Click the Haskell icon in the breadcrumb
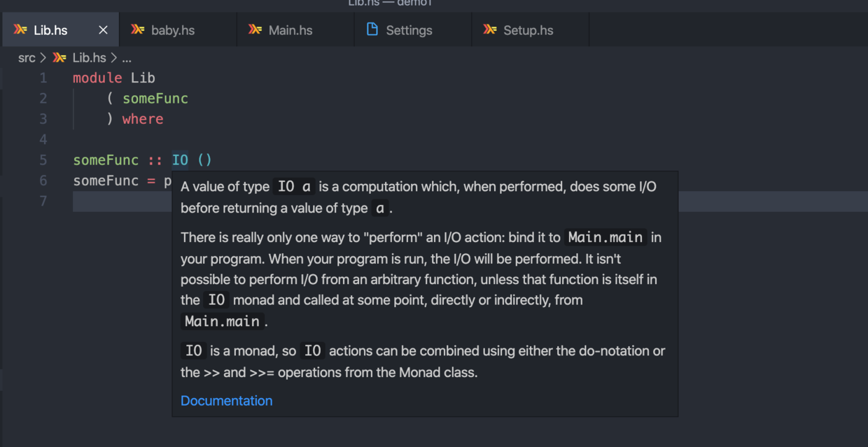The image size is (868, 447). click(x=60, y=57)
